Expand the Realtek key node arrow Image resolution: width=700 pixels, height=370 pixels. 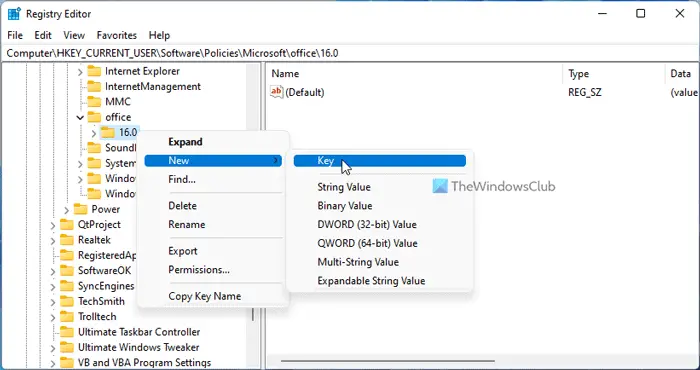[x=53, y=240]
